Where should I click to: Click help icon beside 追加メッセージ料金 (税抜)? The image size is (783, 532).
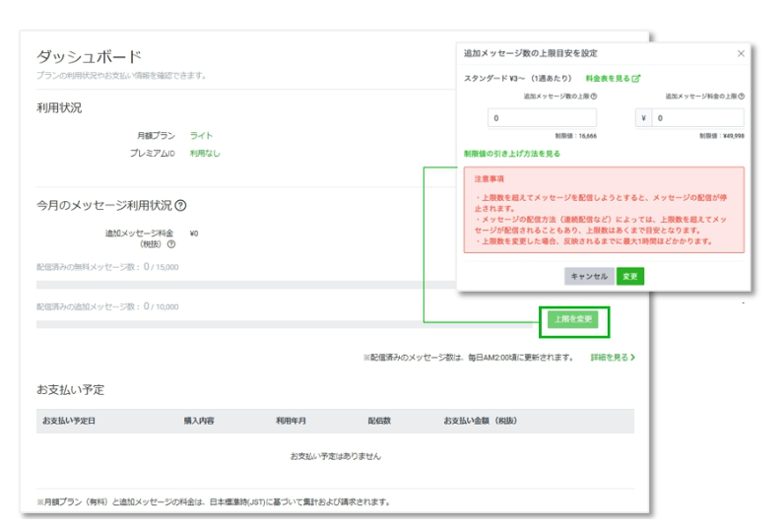pyautogui.click(x=170, y=244)
